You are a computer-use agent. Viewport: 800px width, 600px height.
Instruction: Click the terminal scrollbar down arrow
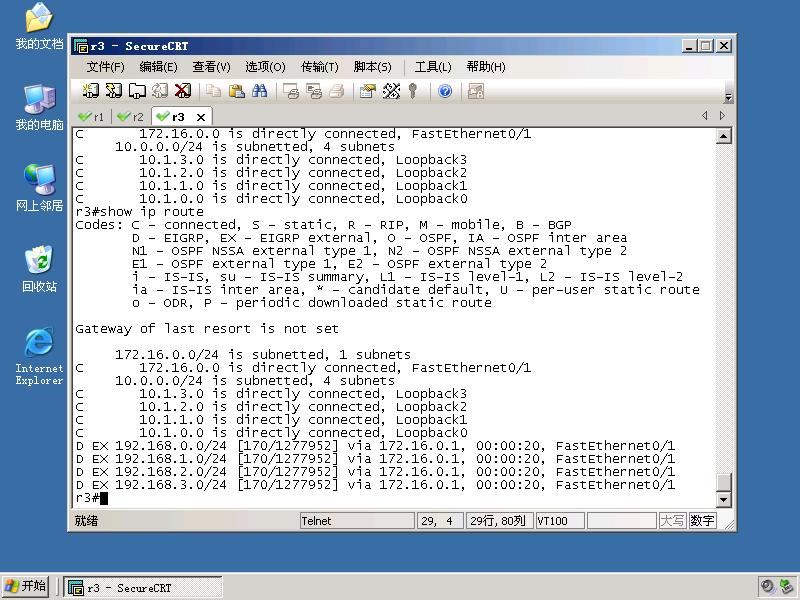pos(723,499)
